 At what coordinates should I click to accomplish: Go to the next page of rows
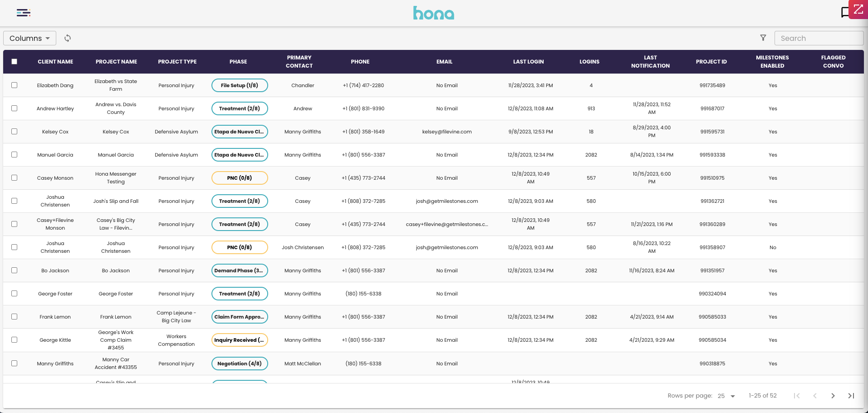833,396
